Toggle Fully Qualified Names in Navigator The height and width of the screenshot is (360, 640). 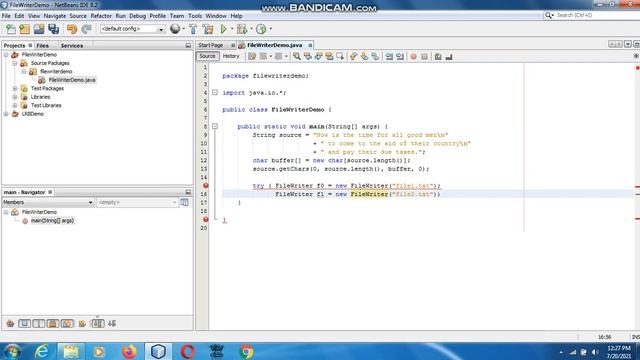(82, 324)
